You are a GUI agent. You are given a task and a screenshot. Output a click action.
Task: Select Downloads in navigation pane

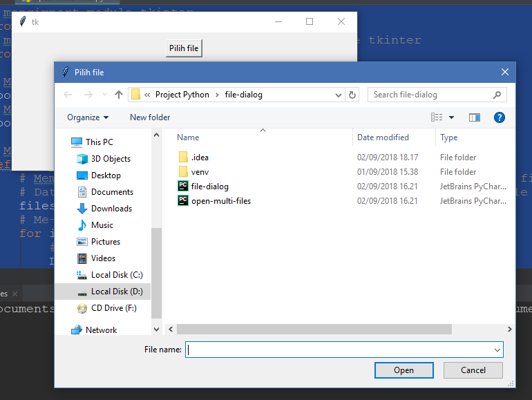point(112,209)
